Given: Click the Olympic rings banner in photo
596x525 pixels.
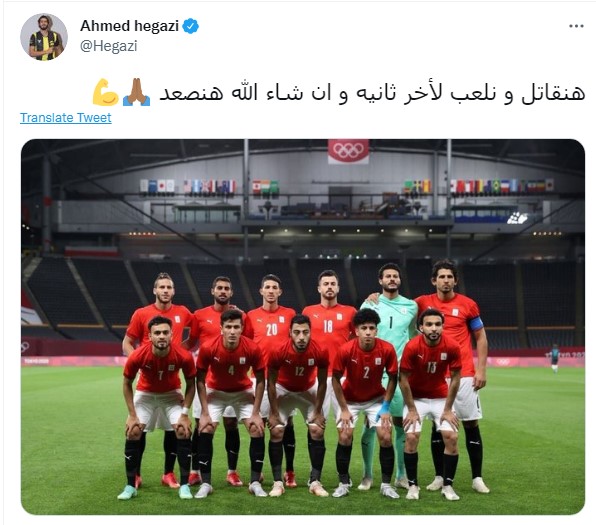Looking at the screenshot, I should coord(348,151).
